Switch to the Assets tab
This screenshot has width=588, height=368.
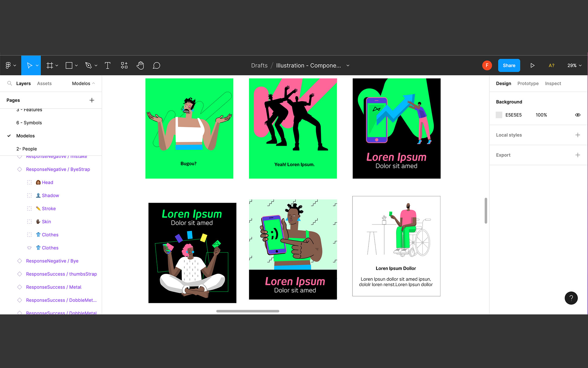(x=44, y=83)
